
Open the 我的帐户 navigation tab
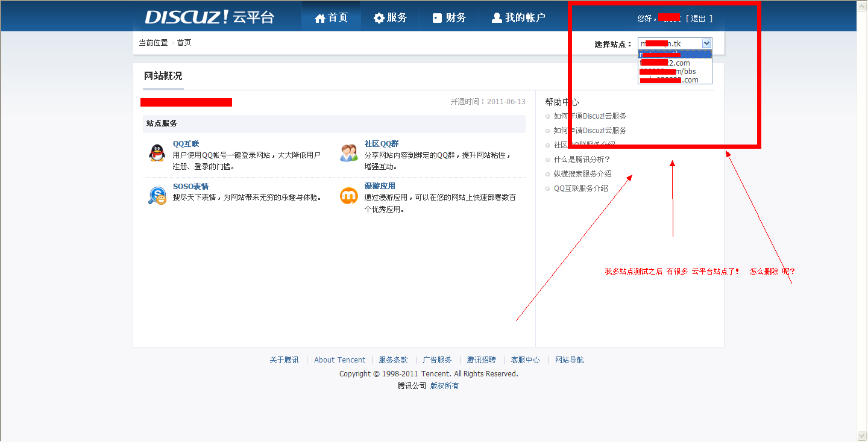pyautogui.click(x=518, y=17)
